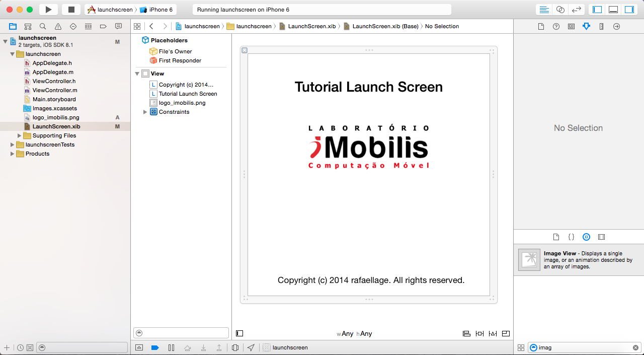
Task: Click the Run (play) button
Action: click(x=48, y=10)
